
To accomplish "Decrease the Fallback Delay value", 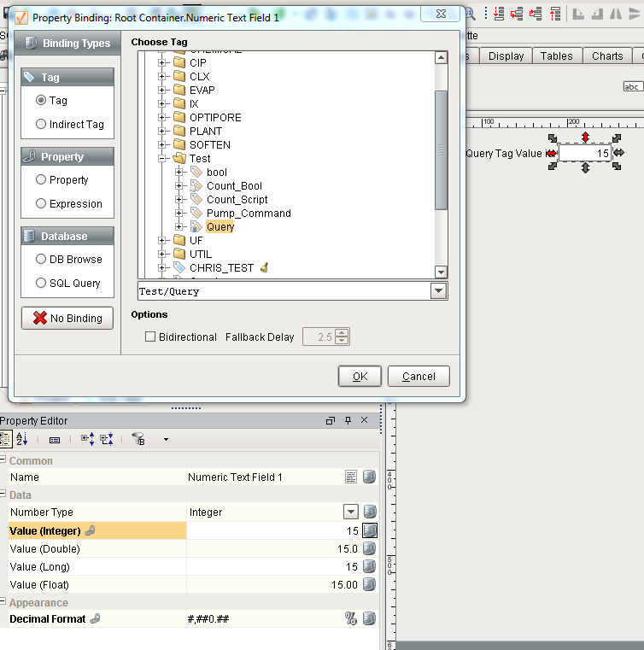I will (342, 340).
